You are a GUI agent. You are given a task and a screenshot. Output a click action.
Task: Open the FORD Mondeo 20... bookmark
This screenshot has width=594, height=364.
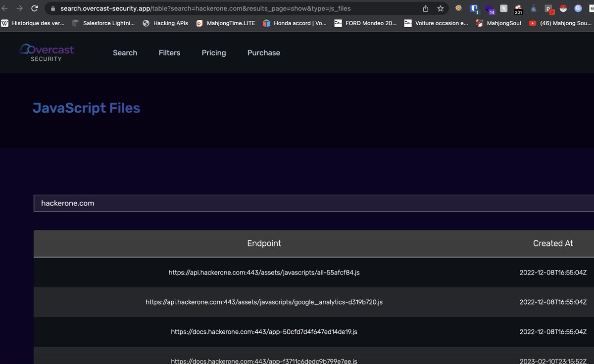click(366, 23)
